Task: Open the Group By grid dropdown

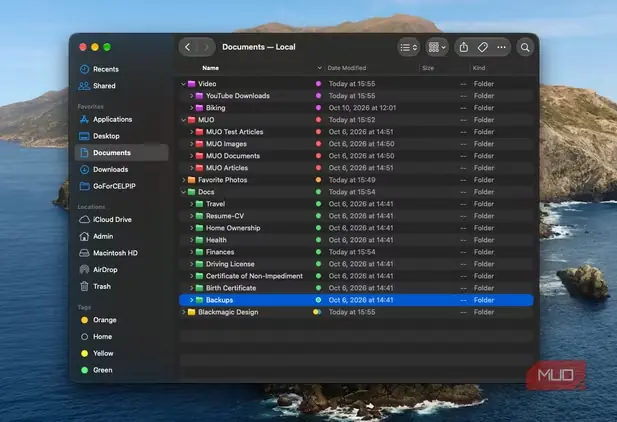Action: coord(437,48)
